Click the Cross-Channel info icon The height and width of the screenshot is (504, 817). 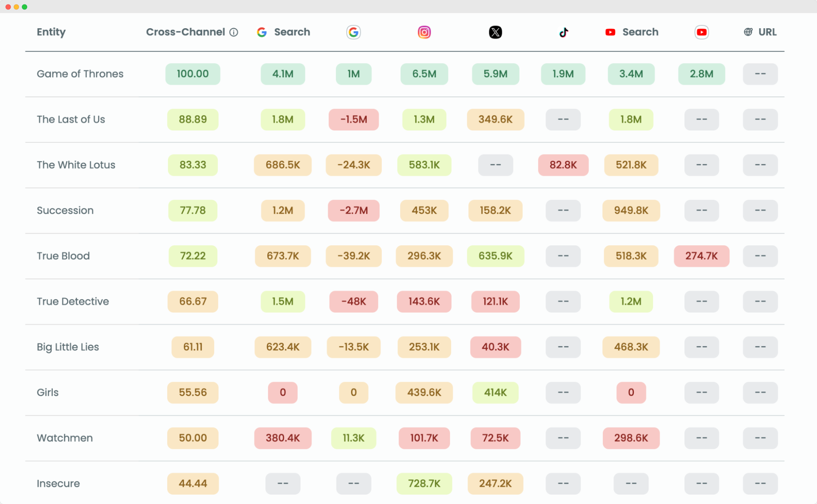click(x=234, y=32)
